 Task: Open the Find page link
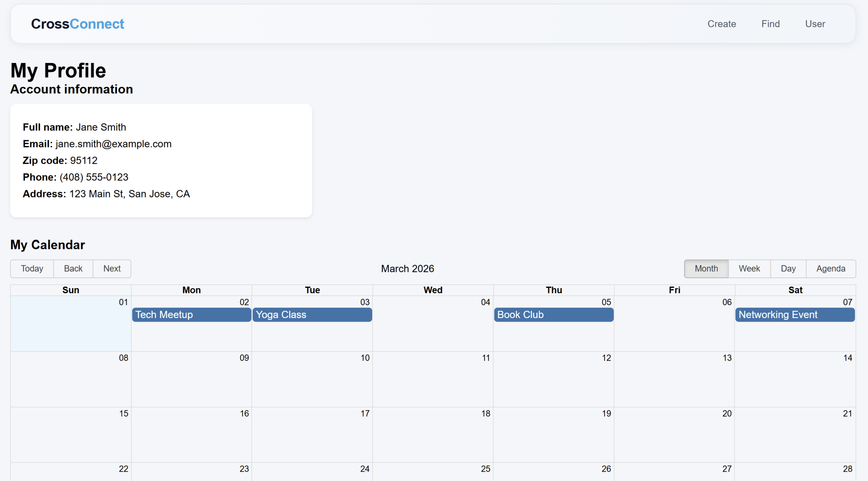770,24
